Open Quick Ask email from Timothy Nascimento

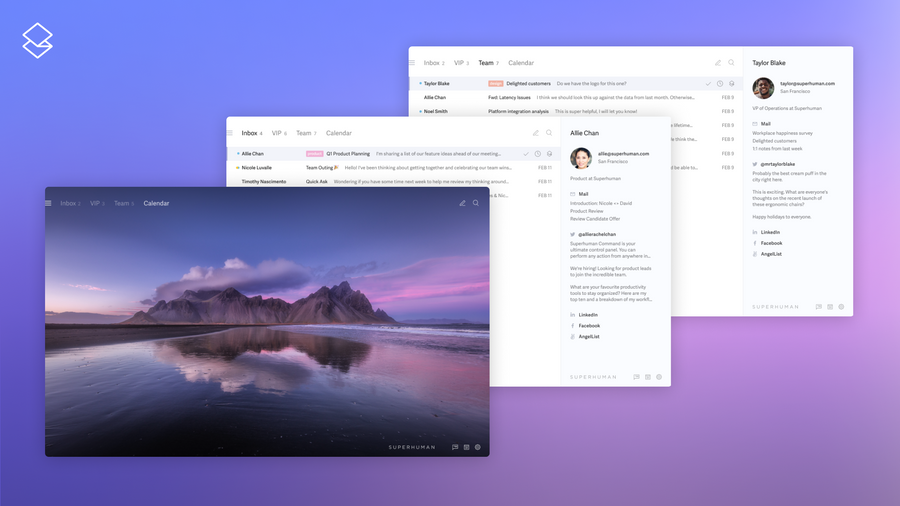click(x=394, y=182)
